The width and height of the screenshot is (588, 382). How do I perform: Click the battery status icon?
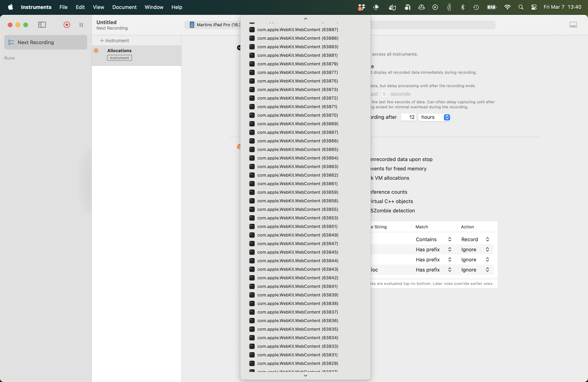point(492,7)
